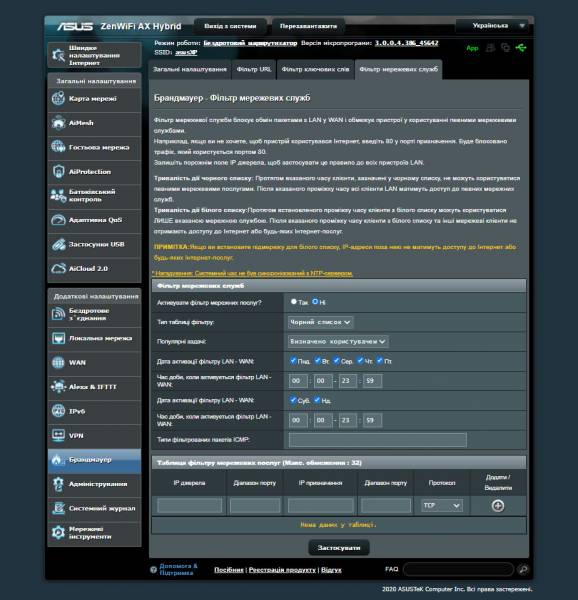
Task: Open Network Map (Карта мережі) icon
Action: pos(59,98)
